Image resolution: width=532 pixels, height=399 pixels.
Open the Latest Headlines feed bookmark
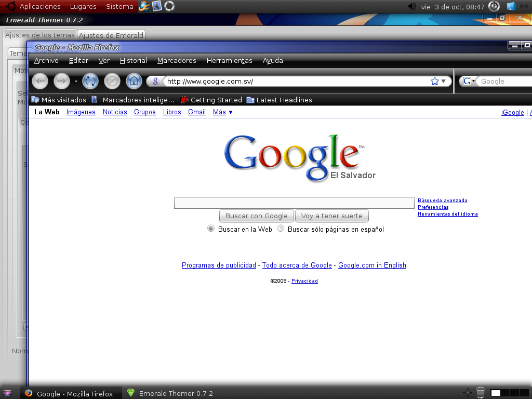click(x=279, y=100)
